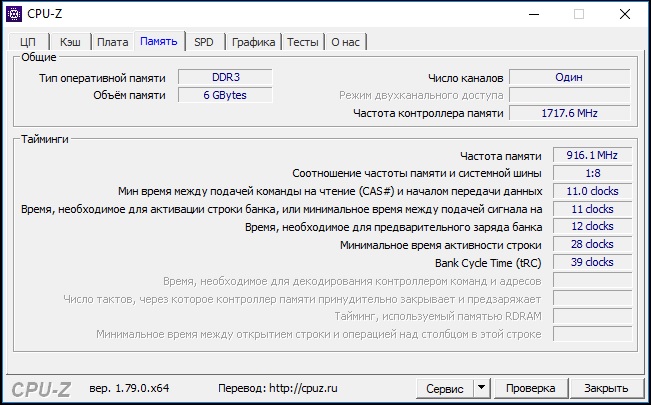Viewport: 651px width, 405px height.
Task: Click the empty RDRAM timing field
Action: 592,316
